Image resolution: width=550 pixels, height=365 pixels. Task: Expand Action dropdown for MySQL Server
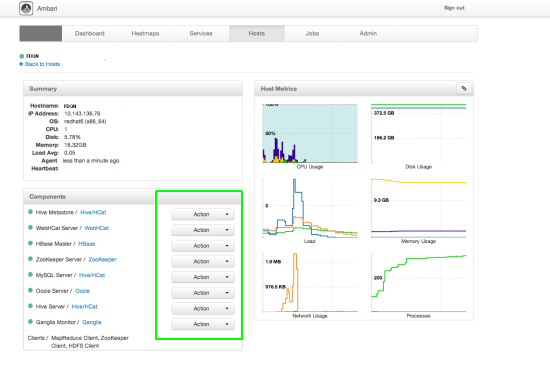point(203,277)
